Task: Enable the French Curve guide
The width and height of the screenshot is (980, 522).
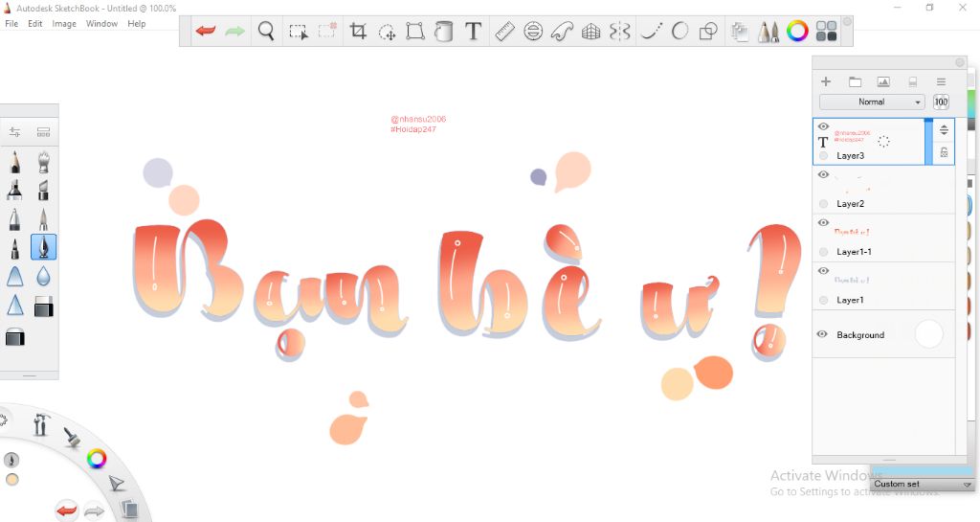Action: tap(562, 31)
